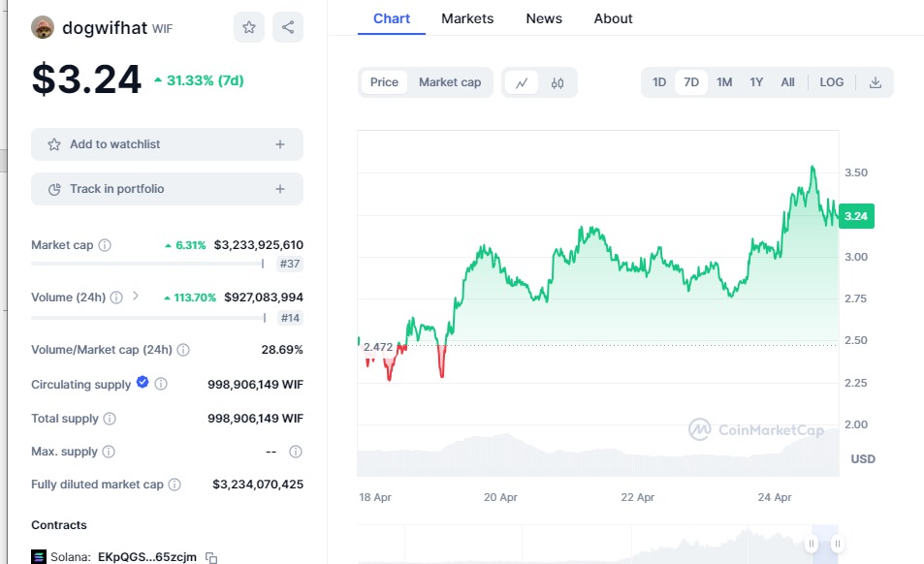Switch to line chart view icon

pyautogui.click(x=522, y=82)
